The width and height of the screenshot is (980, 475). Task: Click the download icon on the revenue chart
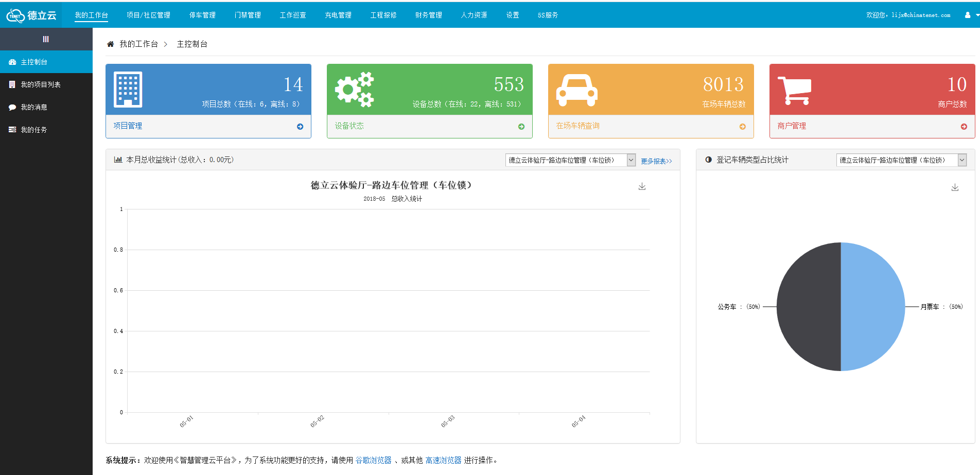point(642,186)
